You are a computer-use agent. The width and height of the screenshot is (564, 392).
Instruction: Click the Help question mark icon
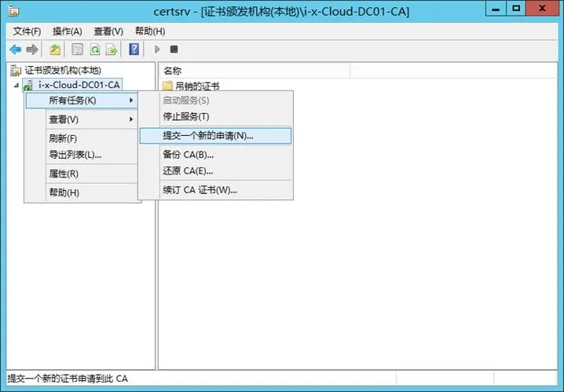pos(134,49)
